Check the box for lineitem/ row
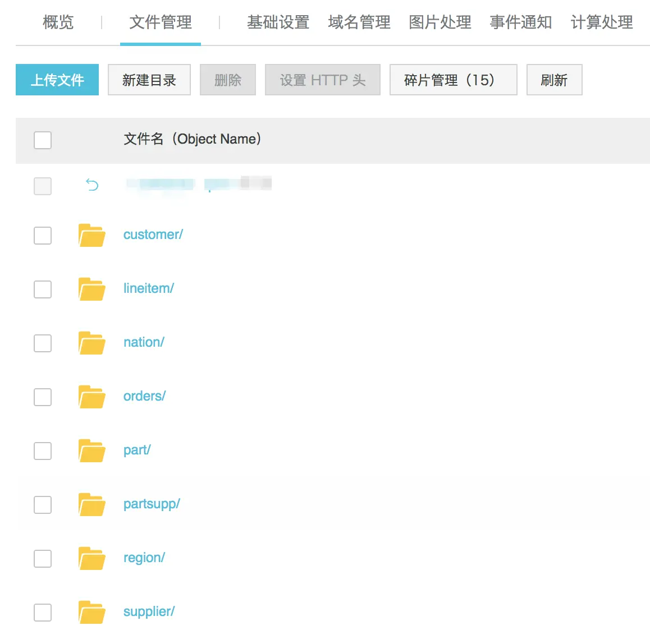 pos(43,289)
